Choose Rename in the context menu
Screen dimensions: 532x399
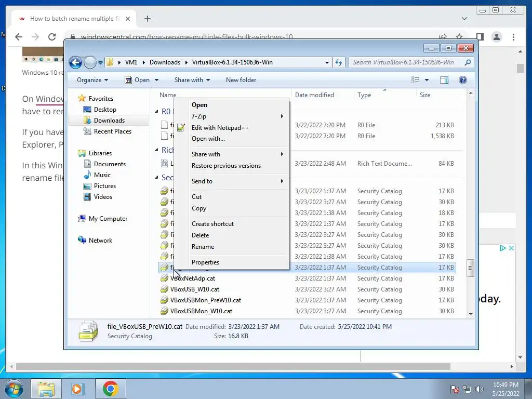point(231,247)
